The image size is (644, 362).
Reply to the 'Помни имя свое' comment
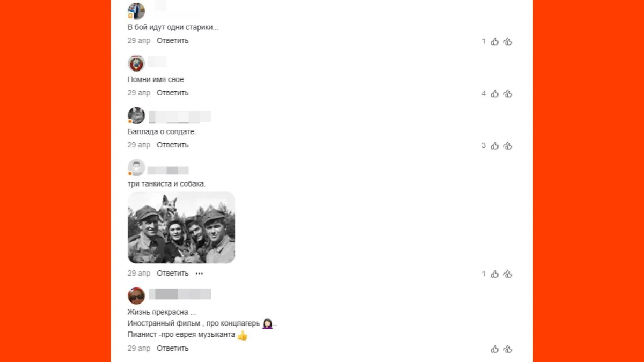[x=173, y=93]
